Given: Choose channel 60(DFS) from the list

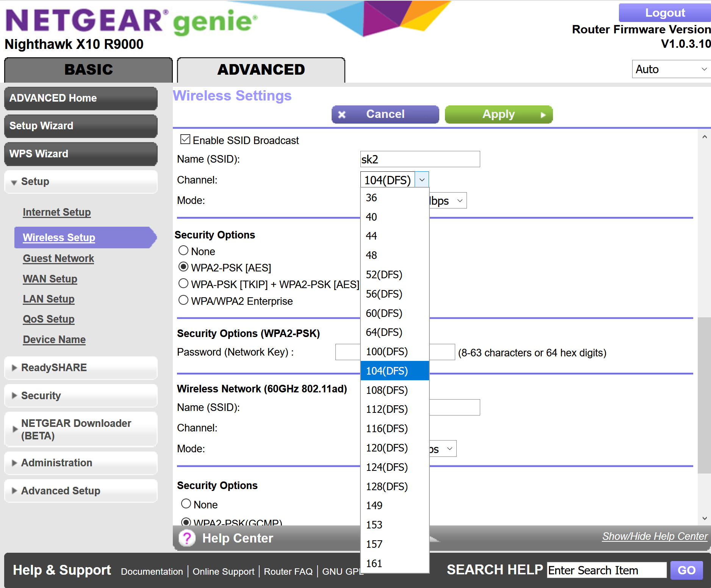Looking at the screenshot, I should point(395,313).
